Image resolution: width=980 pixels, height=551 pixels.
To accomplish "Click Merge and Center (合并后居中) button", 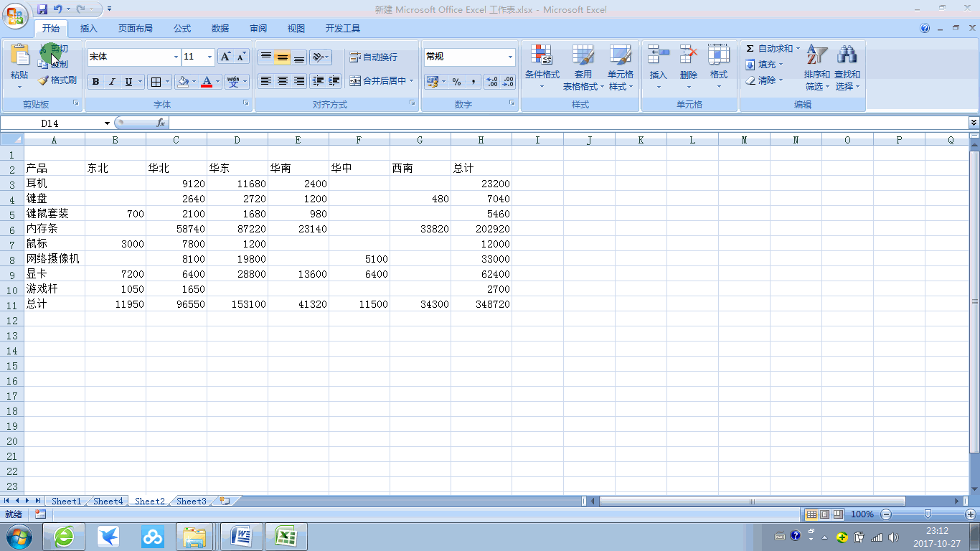I will [378, 81].
